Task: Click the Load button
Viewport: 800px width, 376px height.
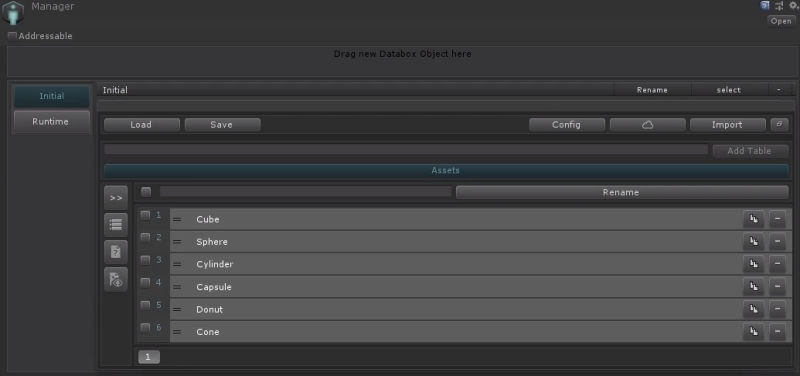Action: [x=141, y=124]
